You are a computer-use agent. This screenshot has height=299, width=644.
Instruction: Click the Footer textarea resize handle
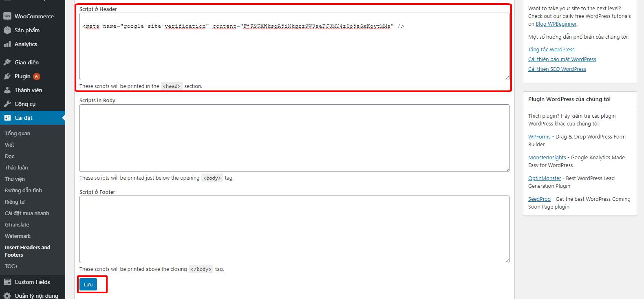tap(507, 260)
